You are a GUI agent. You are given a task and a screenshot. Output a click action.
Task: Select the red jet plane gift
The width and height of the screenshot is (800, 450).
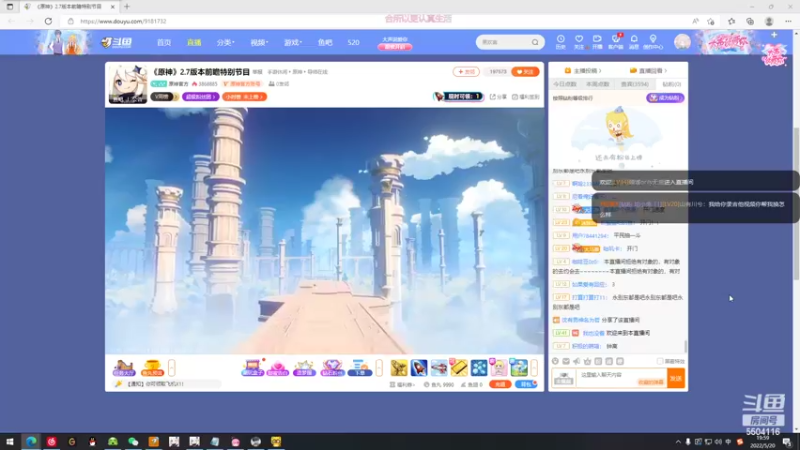click(x=439, y=367)
